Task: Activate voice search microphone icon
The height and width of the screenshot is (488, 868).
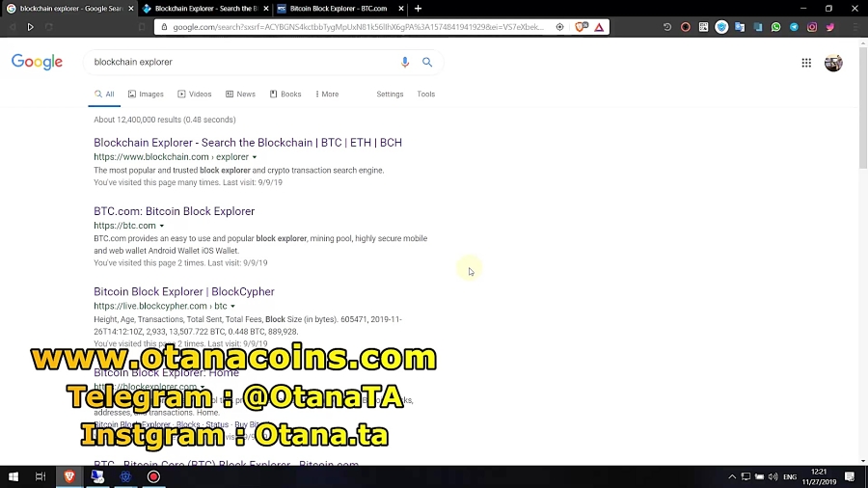Action: click(x=405, y=62)
